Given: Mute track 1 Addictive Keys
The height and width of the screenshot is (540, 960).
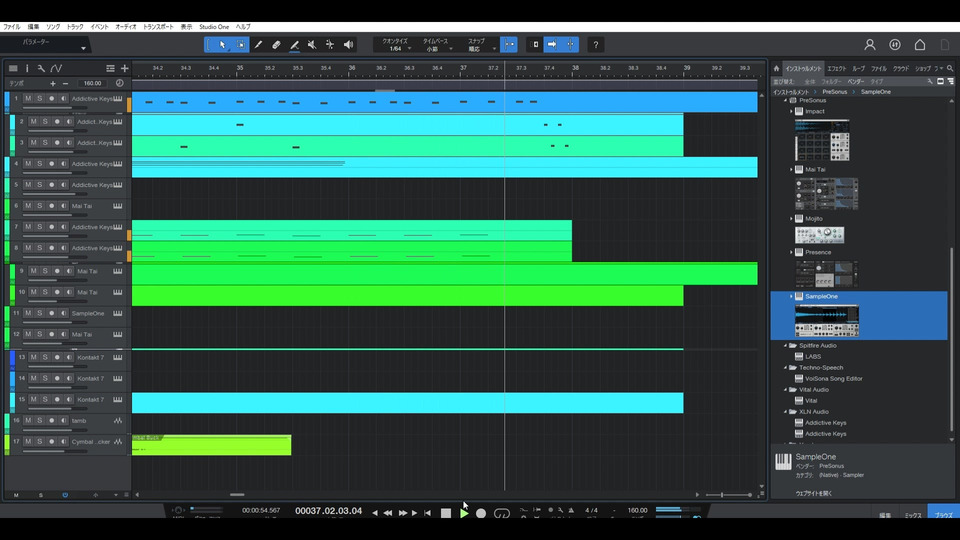Looking at the screenshot, I should click(x=28, y=98).
